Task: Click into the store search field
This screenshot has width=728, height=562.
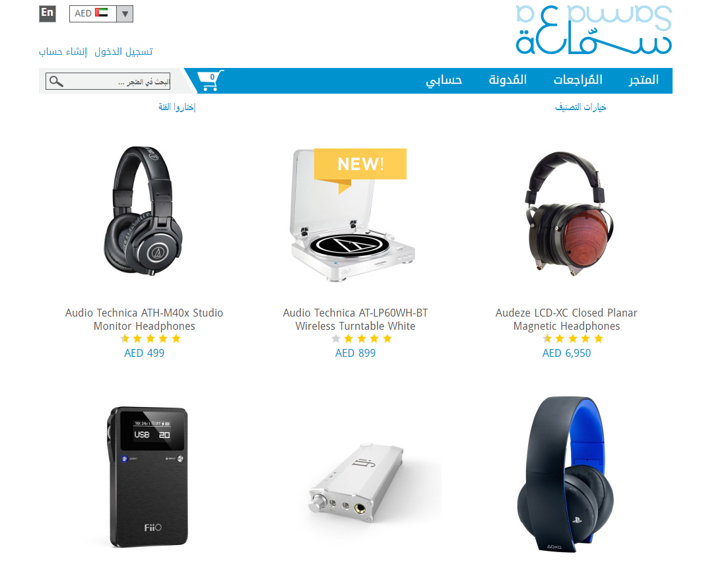Action: tap(108, 81)
